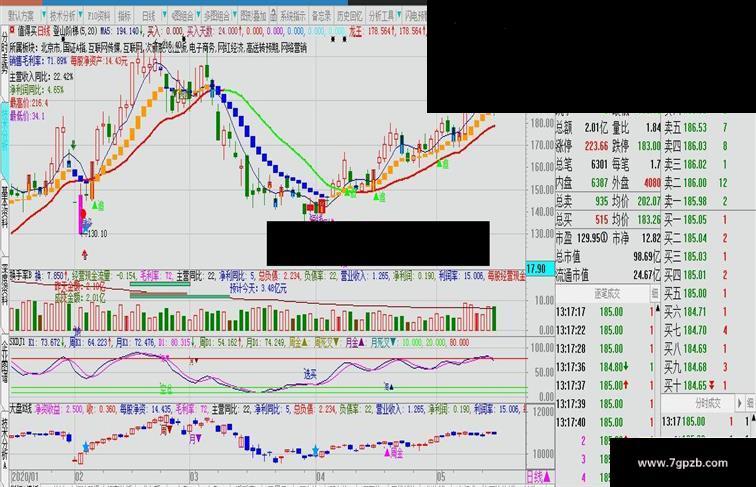Image resolution: width=756 pixels, height=487 pixels.
Task: Select 图形叠加 in the toolbar
Action: (253, 15)
